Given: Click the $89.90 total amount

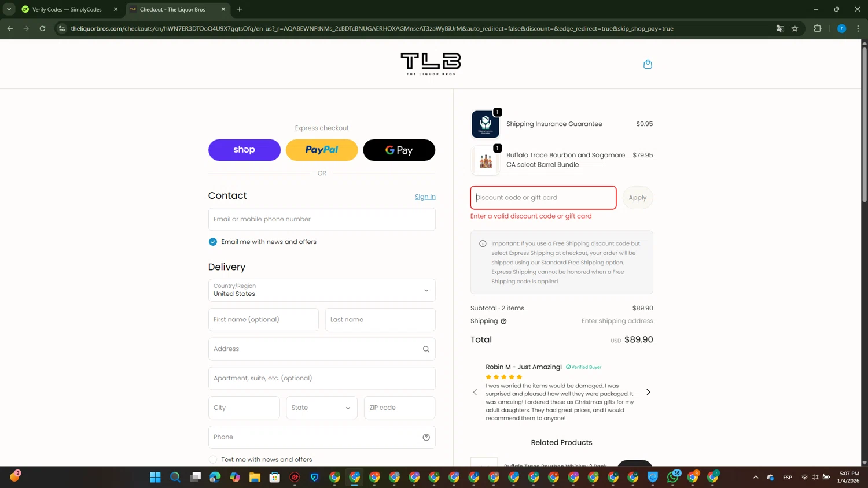Looking at the screenshot, I should click(638, 340).
